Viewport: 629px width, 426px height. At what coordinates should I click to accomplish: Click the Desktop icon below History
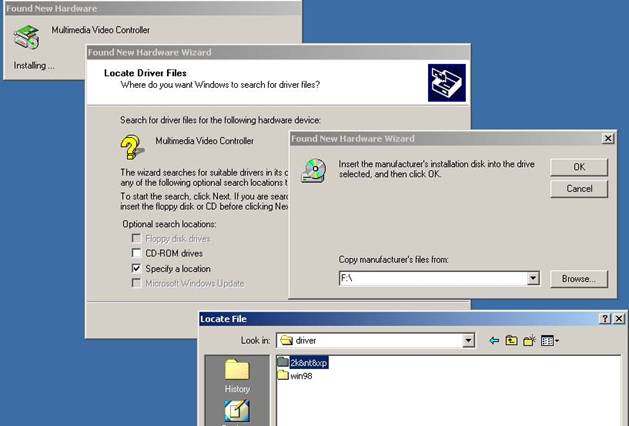[x=237, y=411]
